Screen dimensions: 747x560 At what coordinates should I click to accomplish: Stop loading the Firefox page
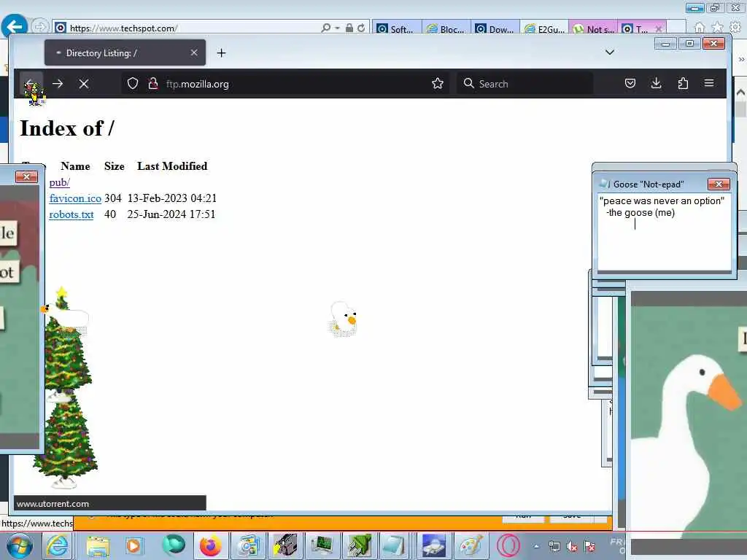pos(84,84)
